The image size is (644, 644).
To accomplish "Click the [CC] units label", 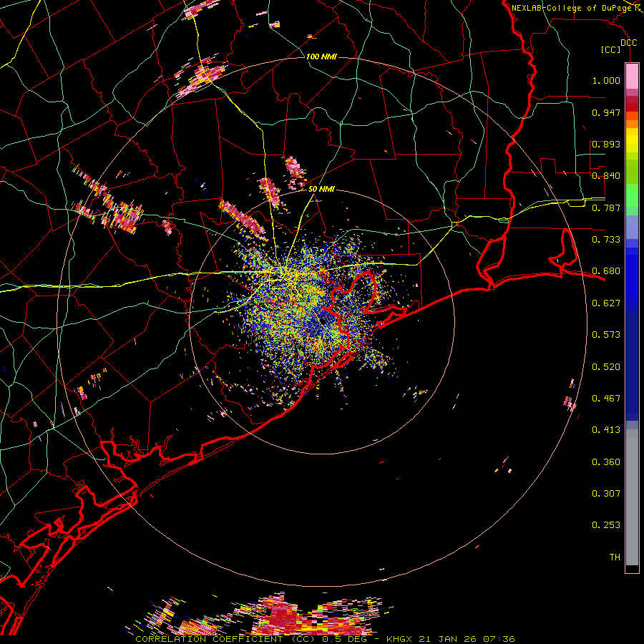I will (611, 49).
